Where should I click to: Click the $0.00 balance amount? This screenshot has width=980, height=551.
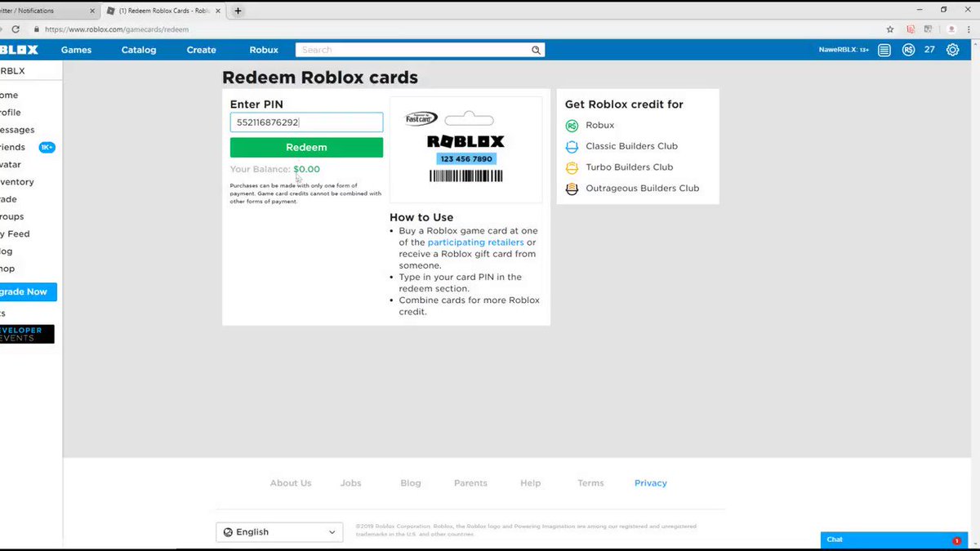tap(307, 169)
